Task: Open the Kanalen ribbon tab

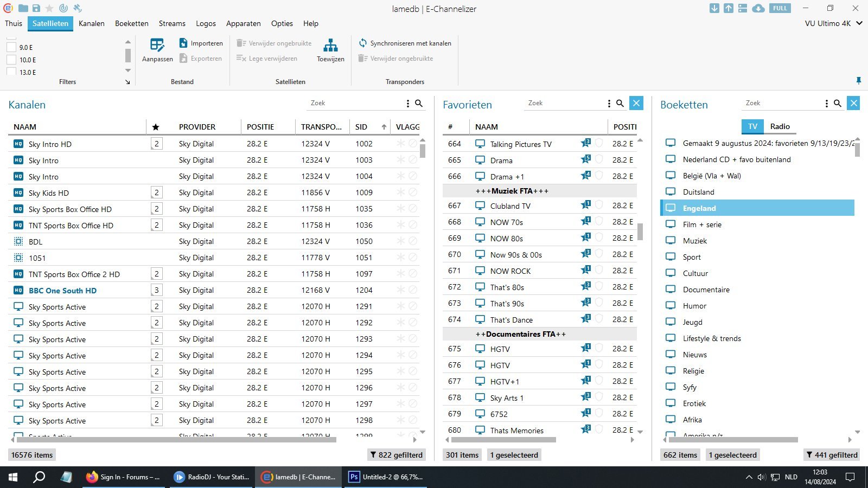Action: tap(91, 23)
